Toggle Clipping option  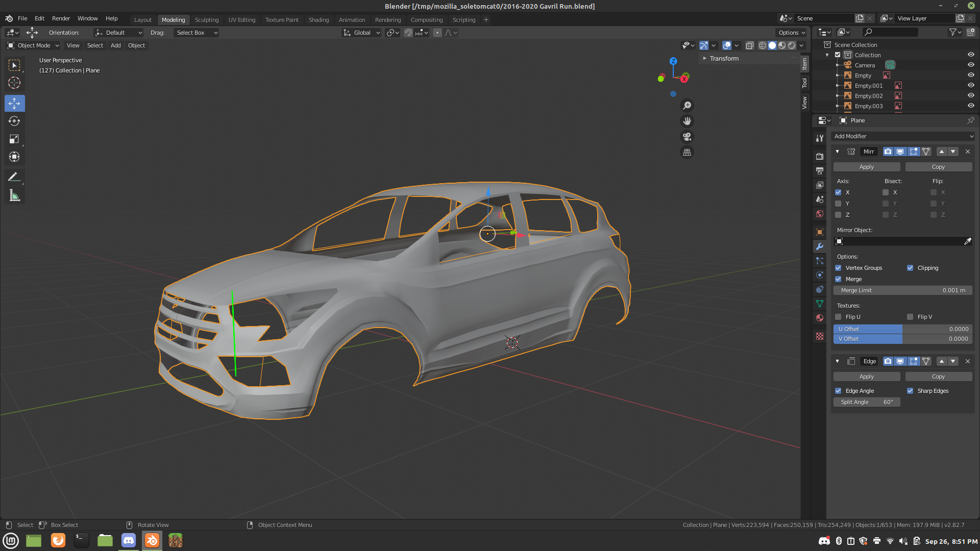point(910,268)
